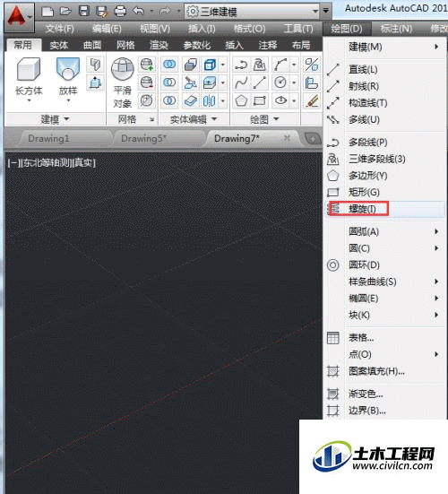Screen dimensions: 448x494
Task: Choose 多段线(P) from the draw menu
Action: coord(384,143)
